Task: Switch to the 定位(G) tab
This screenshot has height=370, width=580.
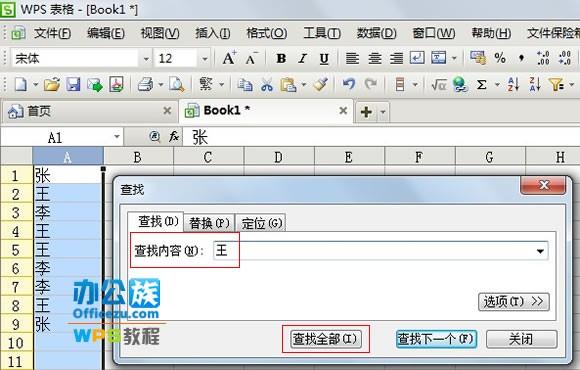Action: pyautogui.click(x=262, y=223)
